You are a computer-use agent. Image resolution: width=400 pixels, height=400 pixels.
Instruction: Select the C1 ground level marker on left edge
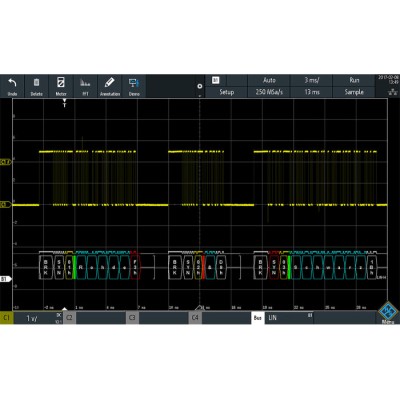[x=5, y=204]
